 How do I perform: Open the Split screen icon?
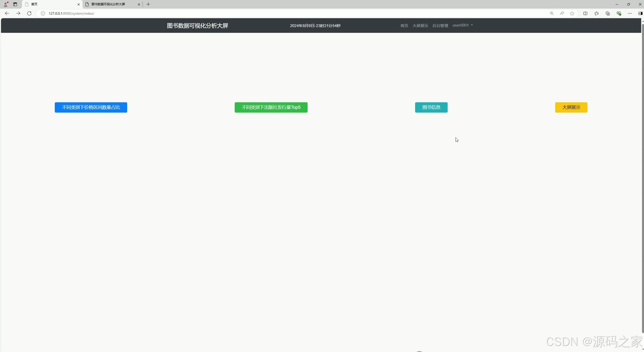585,13
